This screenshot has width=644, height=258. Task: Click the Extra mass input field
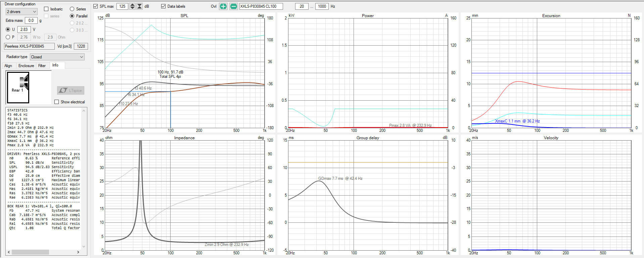(x=31, y=20)
